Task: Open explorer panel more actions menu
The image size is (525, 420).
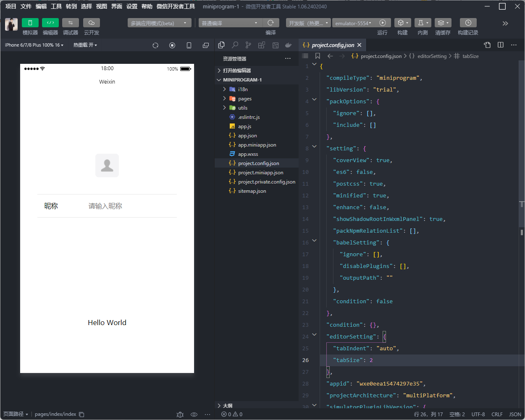Action: (x=288, y=58)
